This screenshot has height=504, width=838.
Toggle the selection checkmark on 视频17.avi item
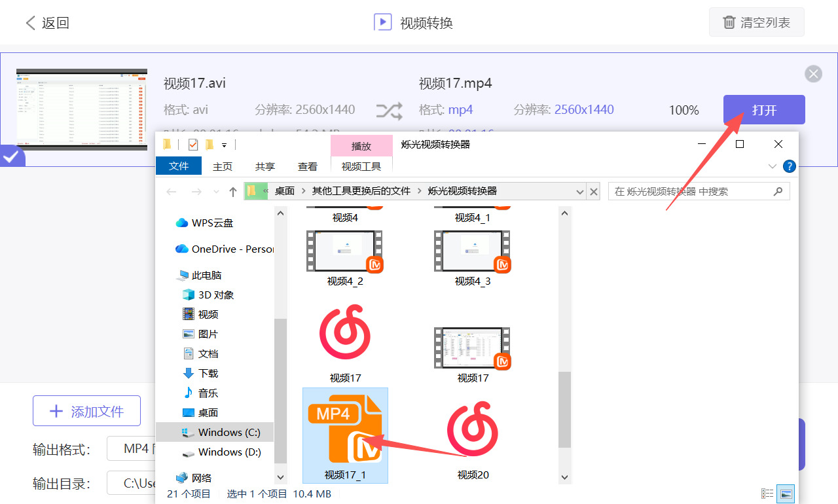coord(11,157)
